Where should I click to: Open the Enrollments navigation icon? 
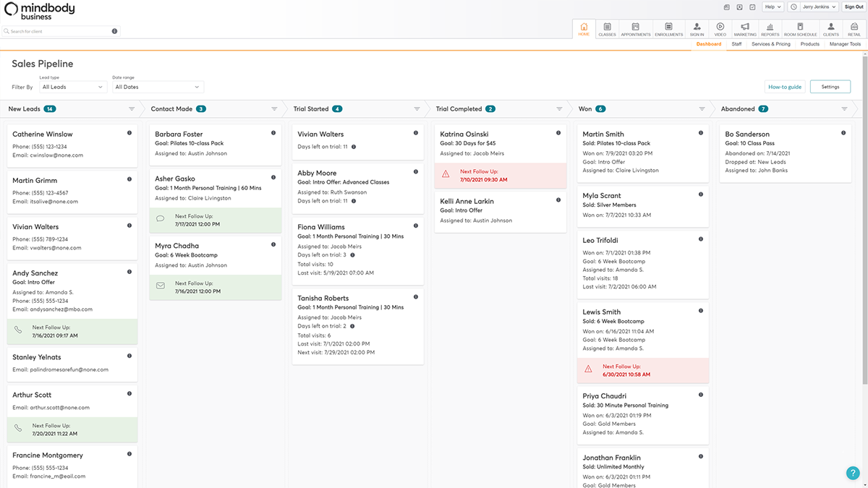click(x=669, y=29)
